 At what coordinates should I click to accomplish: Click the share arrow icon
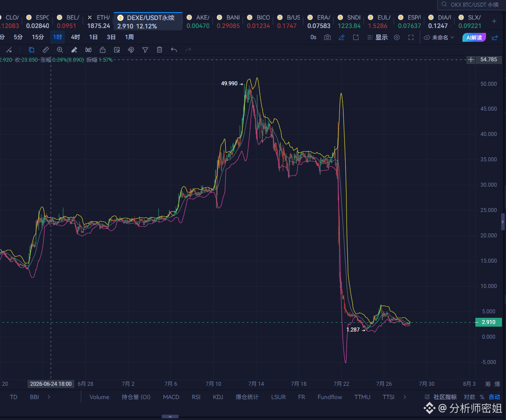(x=495, y=37)
